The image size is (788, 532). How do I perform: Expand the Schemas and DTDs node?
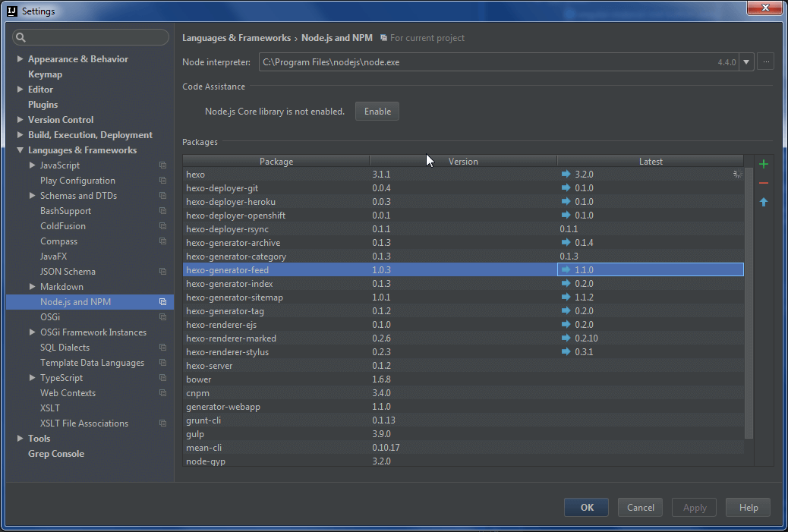pyautogui.click(x=32, y=195)
